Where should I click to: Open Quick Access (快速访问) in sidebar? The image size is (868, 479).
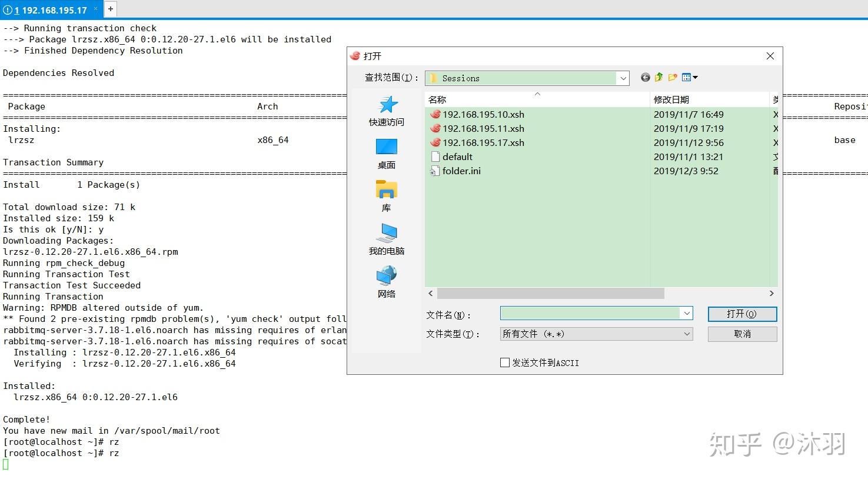(x=387, y=111)
